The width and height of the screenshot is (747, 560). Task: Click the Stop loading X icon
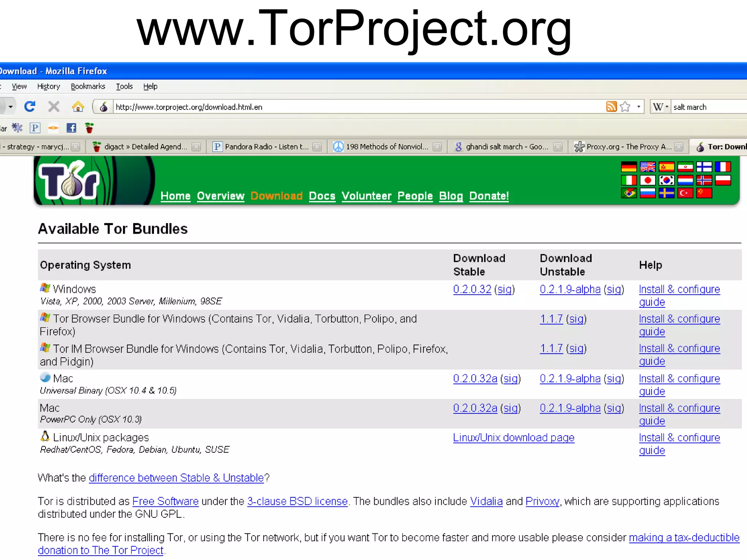pos(54,107)
